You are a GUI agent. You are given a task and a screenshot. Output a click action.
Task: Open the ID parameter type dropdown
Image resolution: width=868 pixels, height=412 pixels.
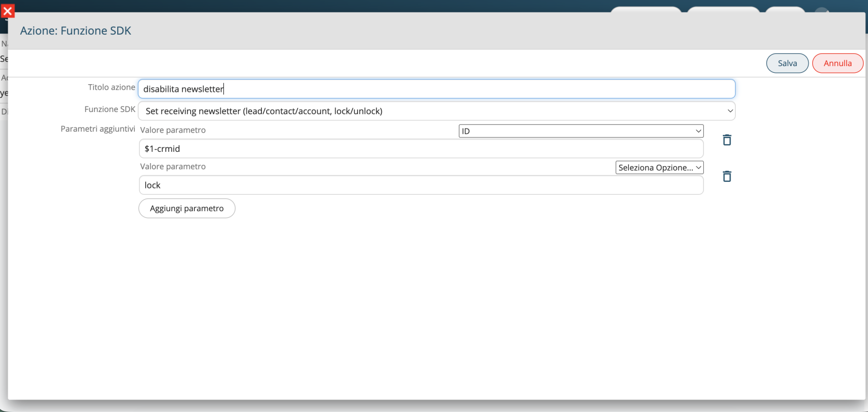click(x=581, y=131)
